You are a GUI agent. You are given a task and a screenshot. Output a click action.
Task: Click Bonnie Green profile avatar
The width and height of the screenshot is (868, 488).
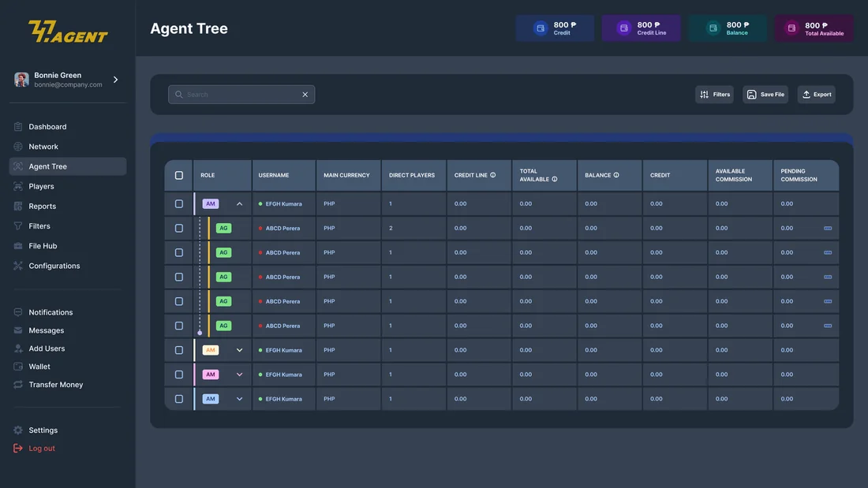pyautogui.click(x=21, y=80)
